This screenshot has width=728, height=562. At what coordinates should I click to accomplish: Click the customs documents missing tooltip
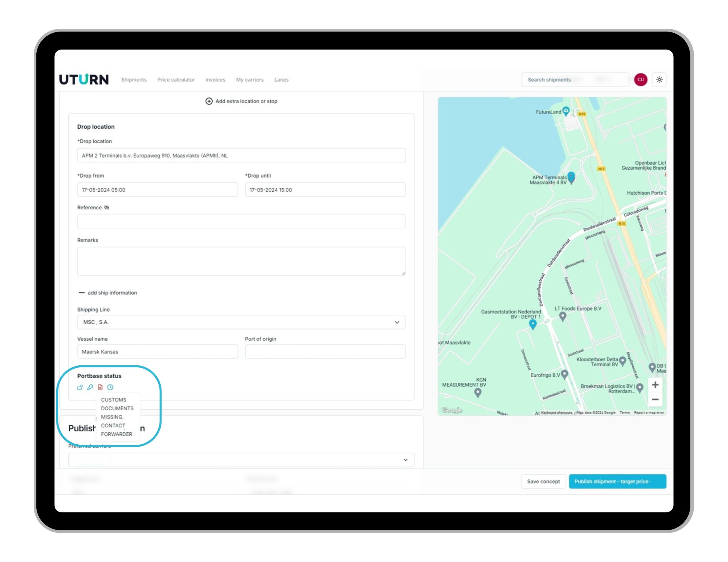[x=117, y=417]
